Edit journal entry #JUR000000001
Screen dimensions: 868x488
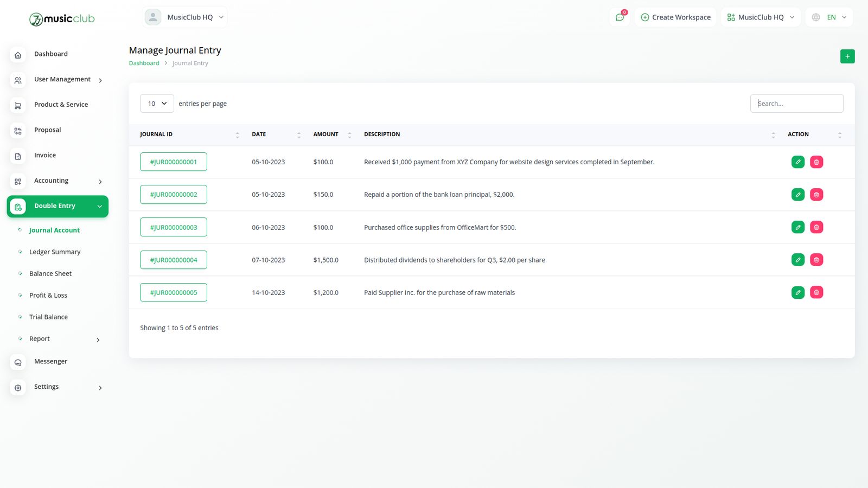click(798, 162)
